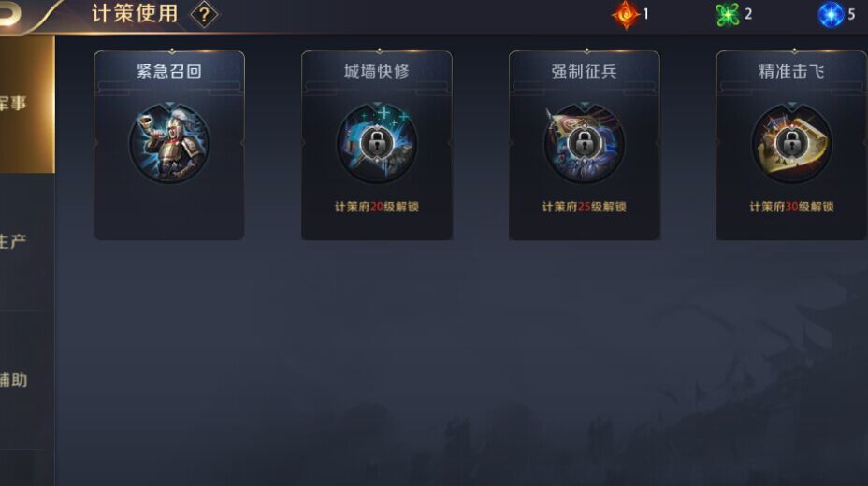868x486 pixels.
Task: Select the 紧急召回 card title
Action: coord(169,71)
